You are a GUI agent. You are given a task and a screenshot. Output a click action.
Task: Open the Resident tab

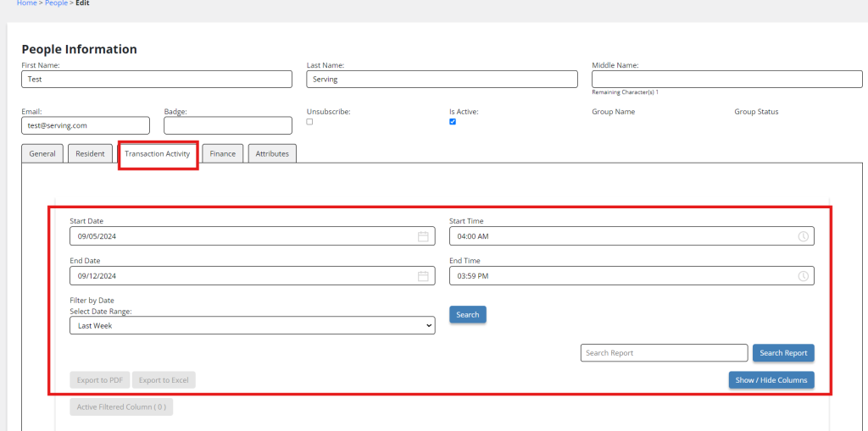(90, 154)
